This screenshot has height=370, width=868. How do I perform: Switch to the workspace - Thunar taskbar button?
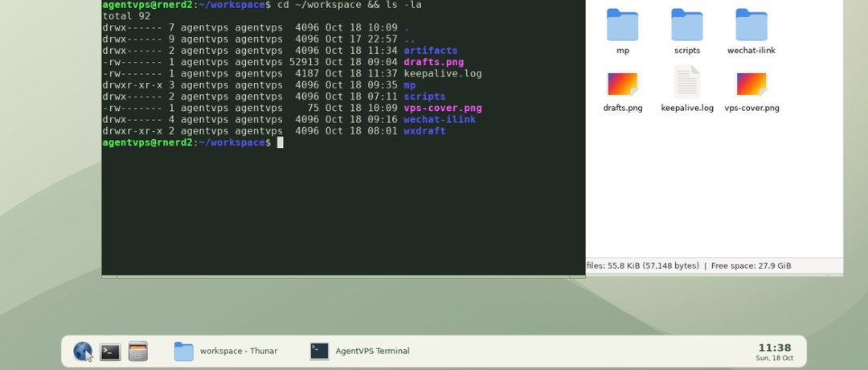(x=226, y=351)
